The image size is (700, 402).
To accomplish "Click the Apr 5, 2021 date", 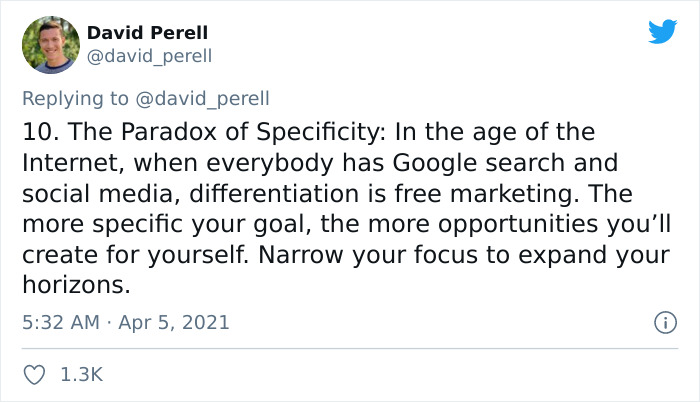I will pos(174,322).
